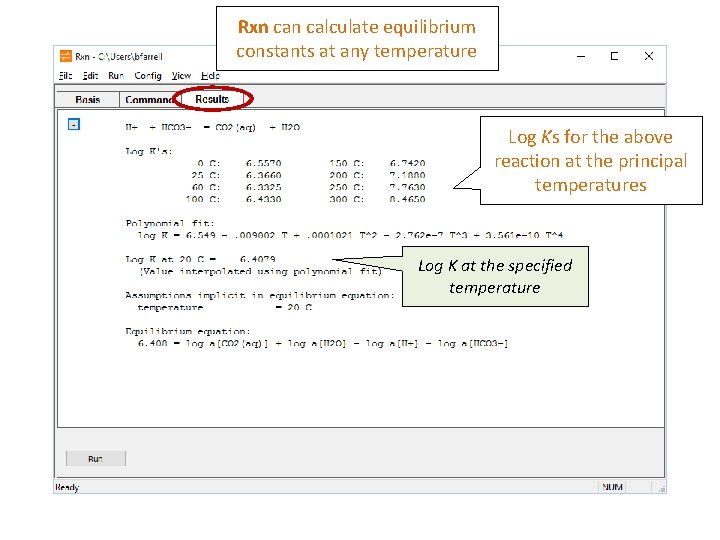Switch to the Basis tab
The width and height of the screenshot is (720, 540).
coord(88,100)
